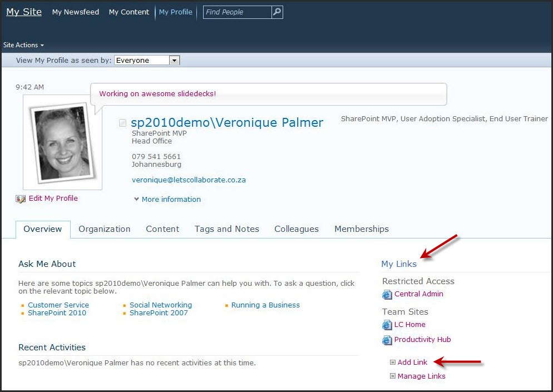The width and height of the screenshot is (553, 392).
Task: Click the Edit My Profile pencil icon
Action: pyautogui.click(x=21, y=199)
